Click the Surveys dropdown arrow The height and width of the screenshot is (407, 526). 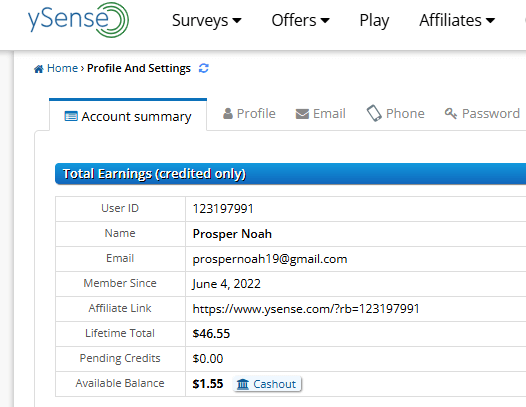point(237,21)
